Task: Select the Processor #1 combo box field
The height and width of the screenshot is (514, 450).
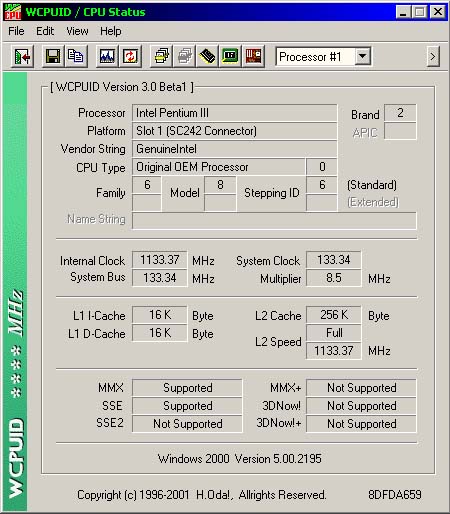Action: tap(323, 57)
